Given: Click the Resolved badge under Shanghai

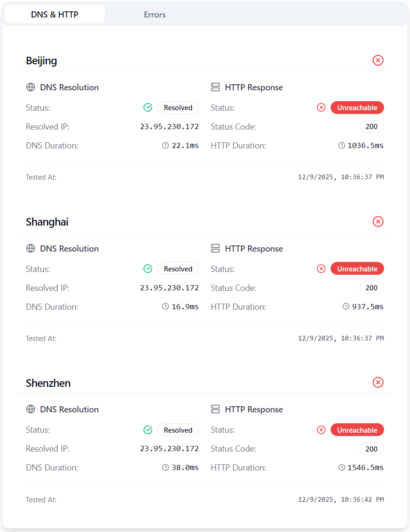Looking at the screenshot, I should [x=178, y=269].
